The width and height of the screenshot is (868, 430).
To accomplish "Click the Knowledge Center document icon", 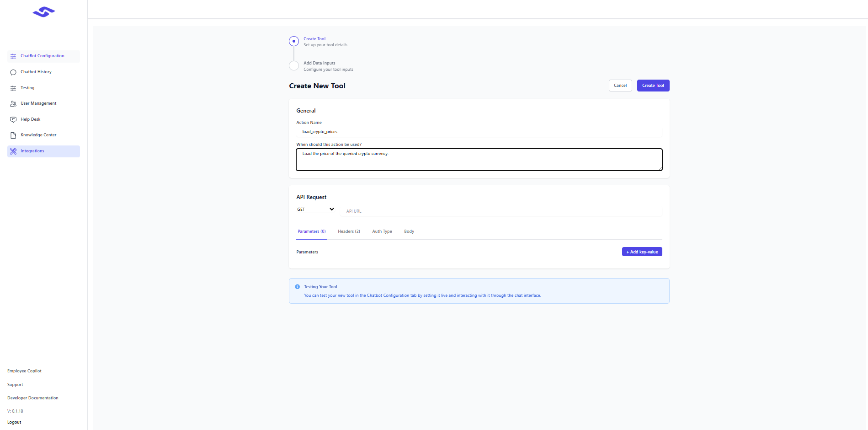I will 13,135.
